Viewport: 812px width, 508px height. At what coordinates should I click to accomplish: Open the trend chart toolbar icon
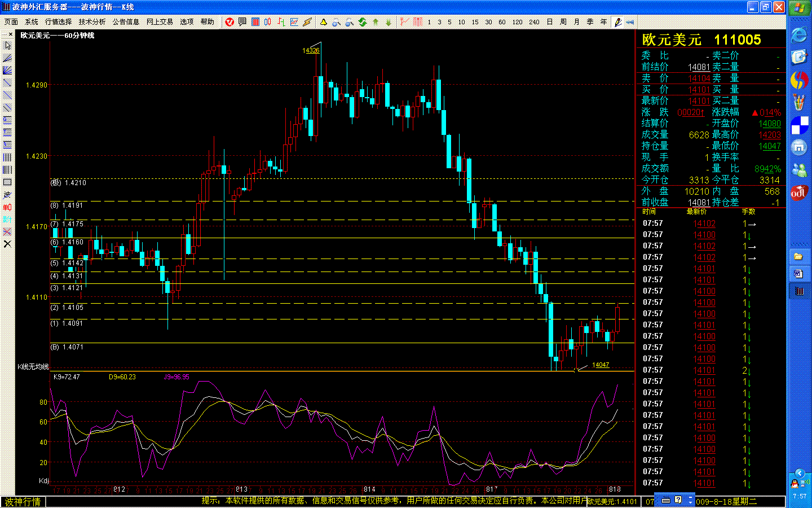[294, 22]
